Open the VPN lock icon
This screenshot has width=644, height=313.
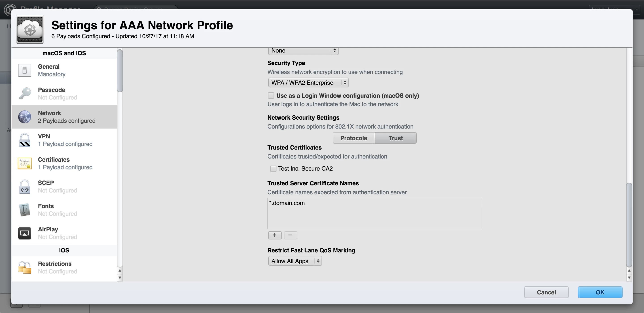click(25, 140)
